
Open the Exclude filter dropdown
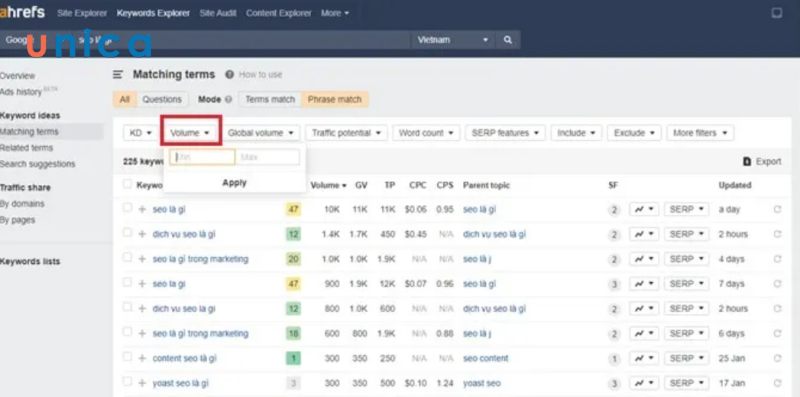634,133
